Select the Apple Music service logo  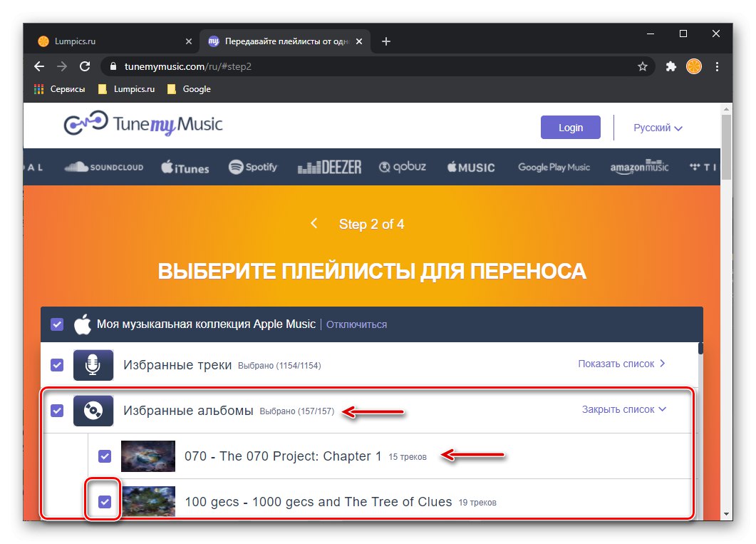(471, 168)
